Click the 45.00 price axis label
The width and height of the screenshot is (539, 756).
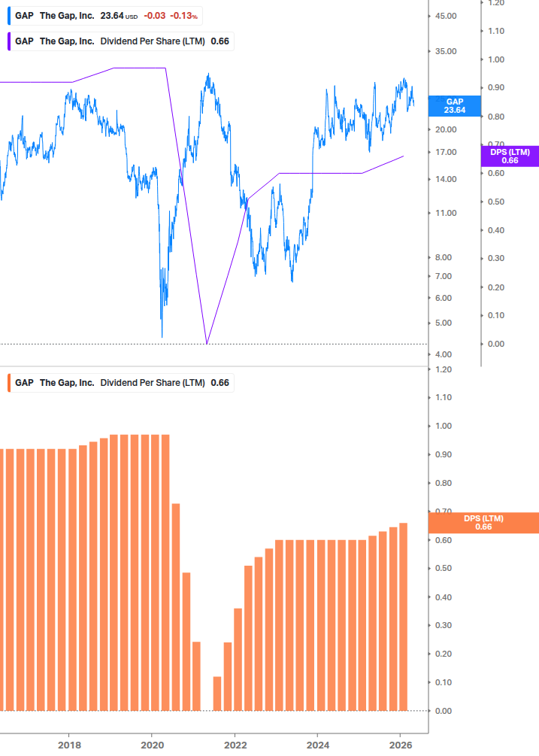(x=446, y=16)
